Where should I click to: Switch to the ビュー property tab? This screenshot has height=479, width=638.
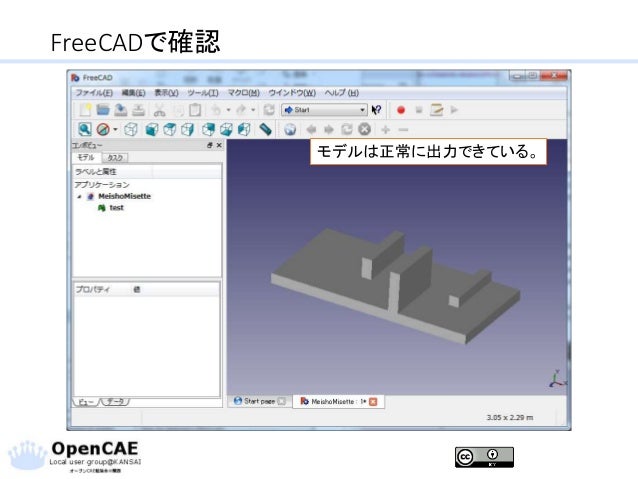click(86, 402)
